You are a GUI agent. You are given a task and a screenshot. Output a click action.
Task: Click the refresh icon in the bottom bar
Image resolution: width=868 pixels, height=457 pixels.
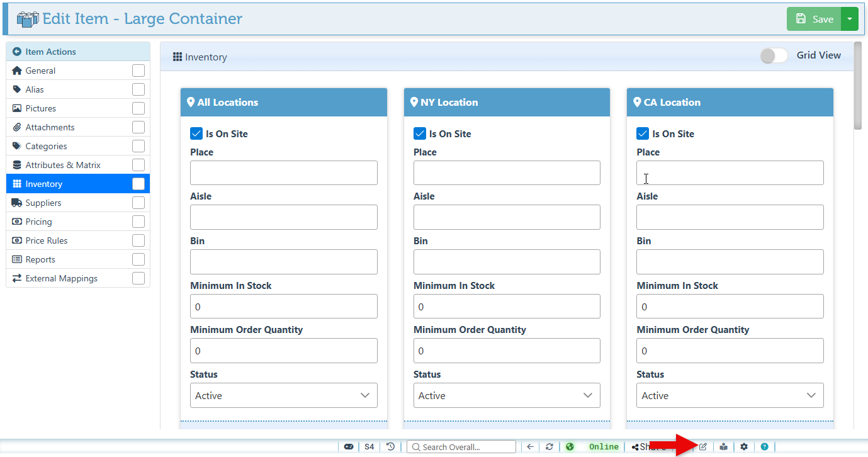(550, 447)
